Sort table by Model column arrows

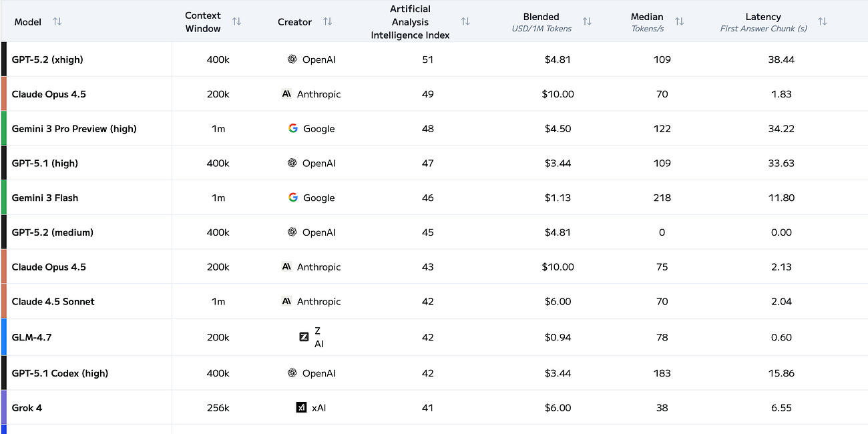pyautogui.click(x=57, y=22)
